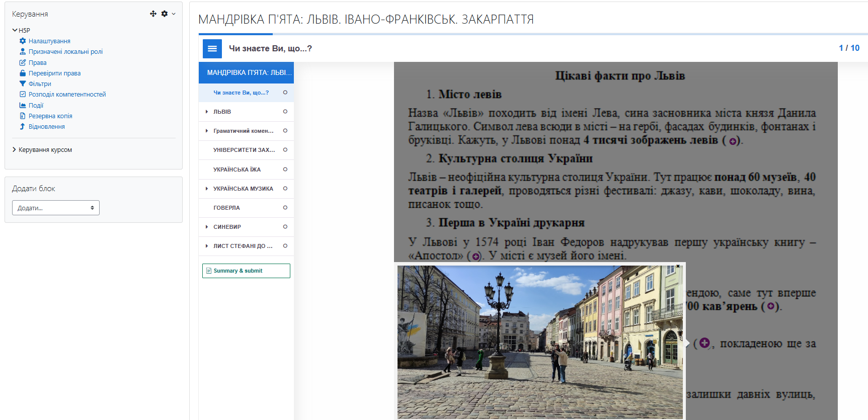The image size is (868, 420).
Task: Click progress circle for УКРАЇНСЬКА ЇЖА
Action: point(285,170)
